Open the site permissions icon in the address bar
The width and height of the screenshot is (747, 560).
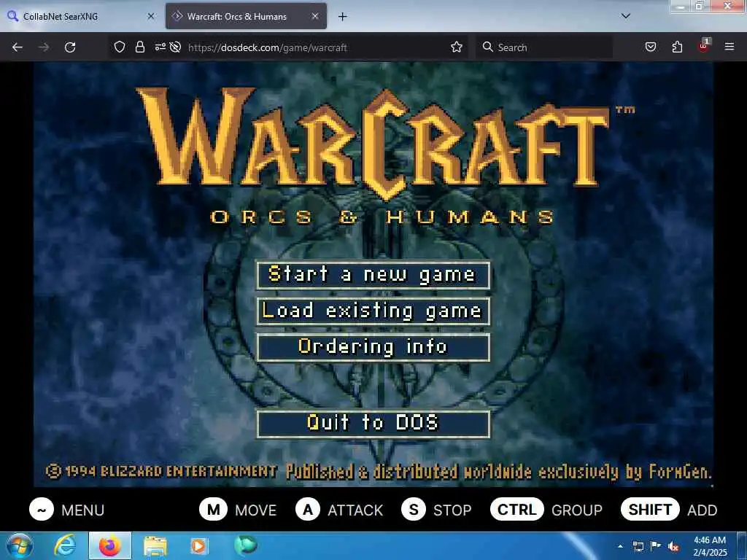coord(160,47)
